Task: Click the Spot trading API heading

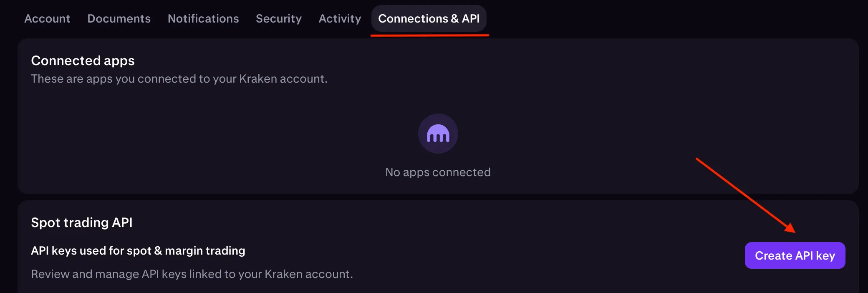Action: (82, 223)
